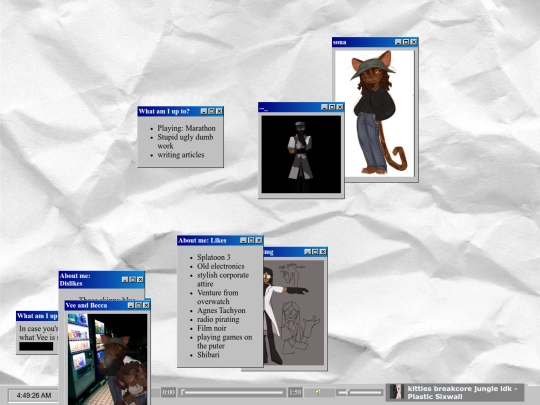The height and width of the screenshot is (405, 540).
Task: Select the sona window title bar
Action: pos(375,42)
